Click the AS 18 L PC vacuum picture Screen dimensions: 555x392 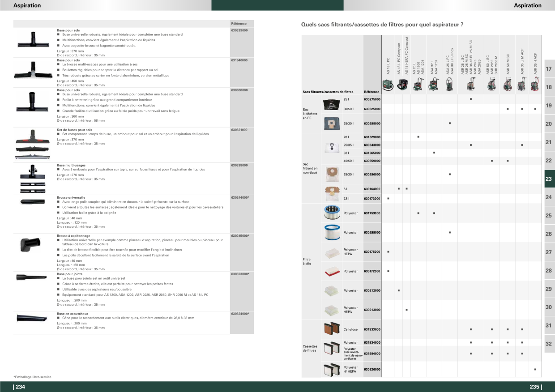click(x=388, y=84)
